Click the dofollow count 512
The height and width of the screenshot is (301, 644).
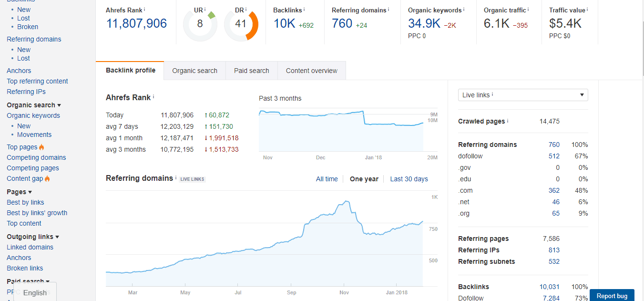pos(554,156)
